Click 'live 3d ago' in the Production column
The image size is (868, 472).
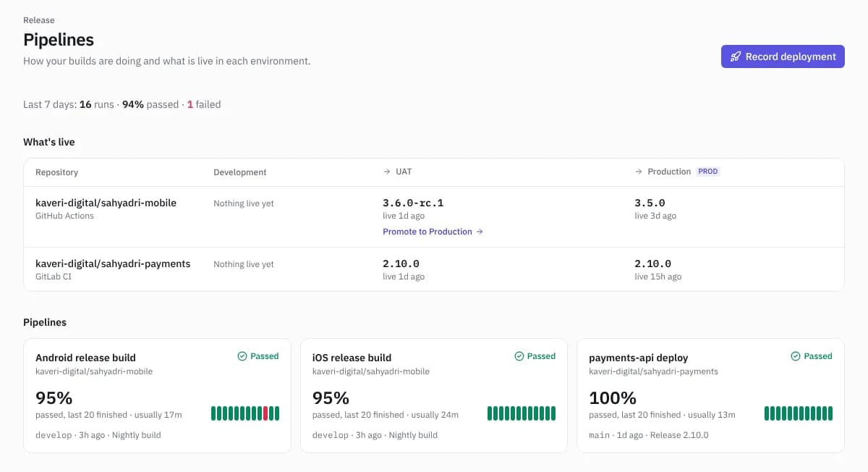[655, 216]
